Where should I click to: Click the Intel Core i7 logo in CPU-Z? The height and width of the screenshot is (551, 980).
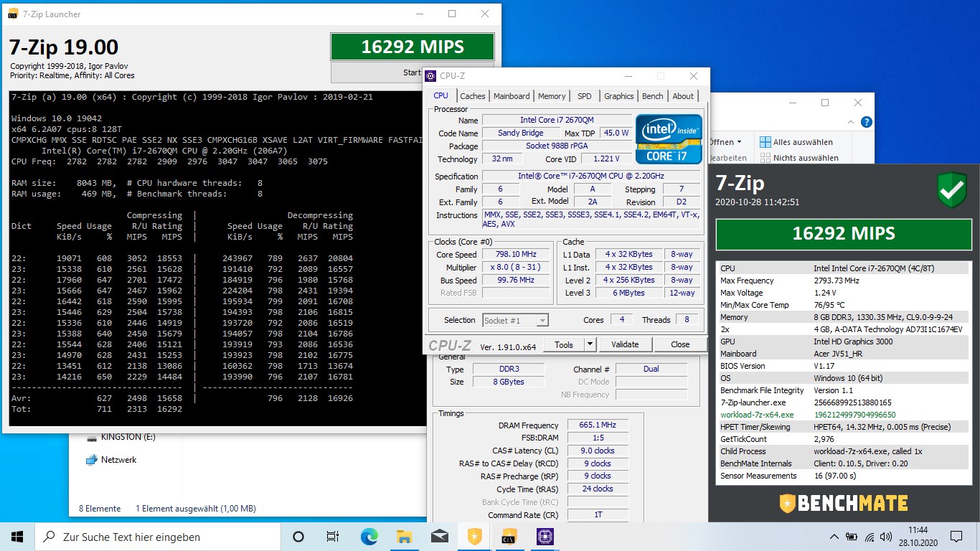(669, 138)
